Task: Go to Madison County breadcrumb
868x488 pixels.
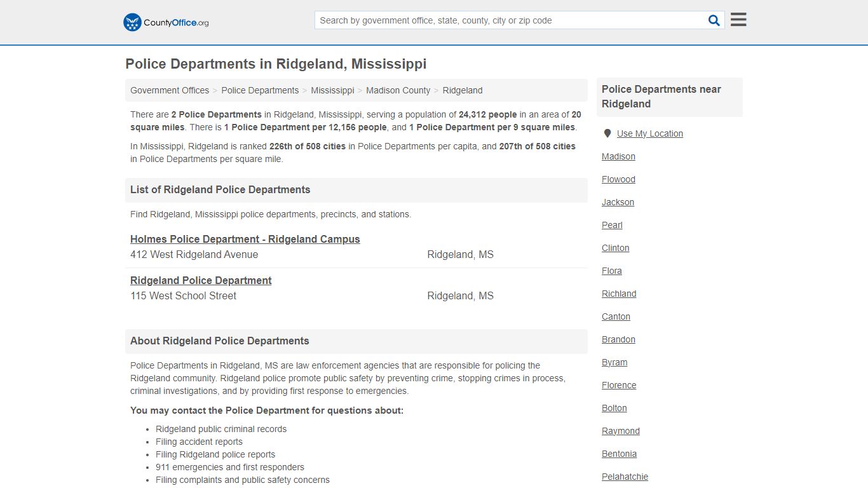Action: (398, 90)
